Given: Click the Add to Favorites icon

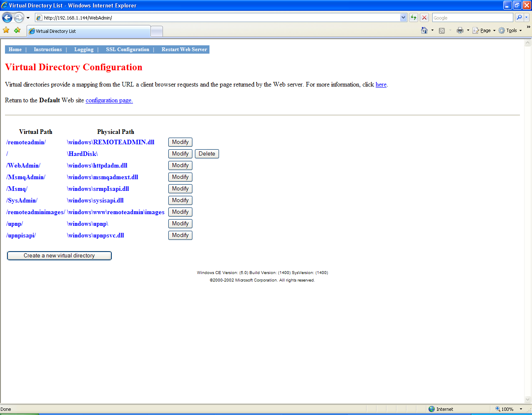Looking at the screenshot, I should click(x=17, y=30).
